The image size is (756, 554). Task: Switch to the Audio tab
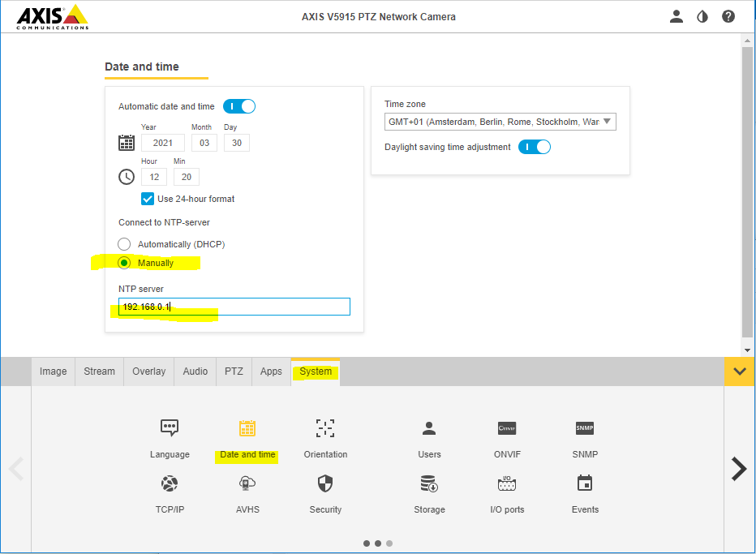[x=195, y=371]
